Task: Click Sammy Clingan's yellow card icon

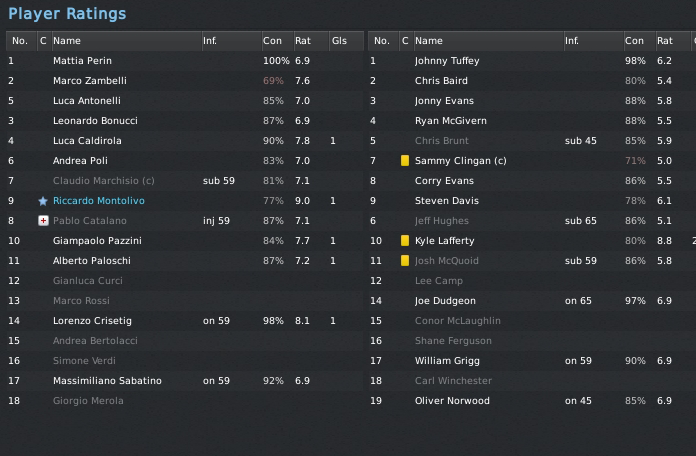Action: 405,161
